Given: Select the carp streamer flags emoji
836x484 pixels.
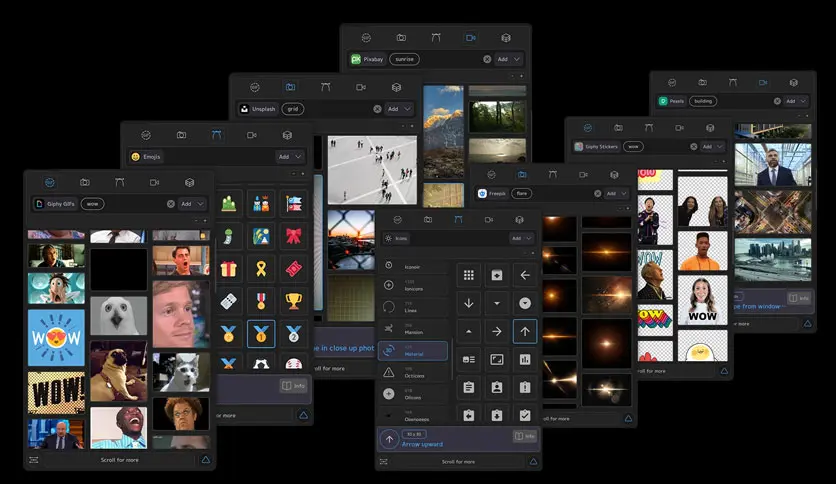Looking at the screenshot, I should point(293,204).
